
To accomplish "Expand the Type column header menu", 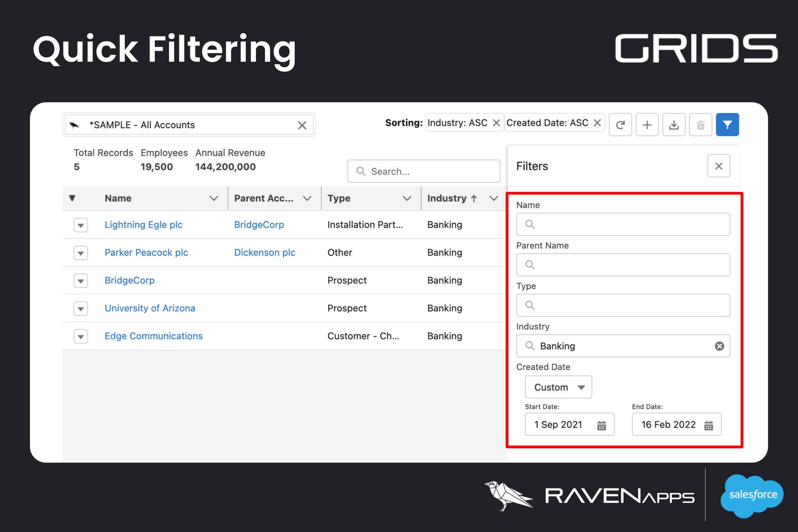I will pos(406,199).
